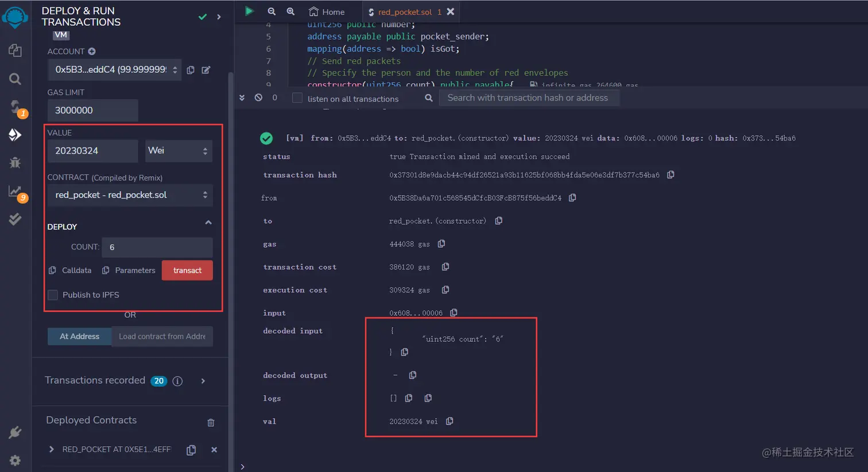The width and height of the screenshot is (868, 472).
Task: Click the green verified checkmark in header
Action: coord(203,17)
